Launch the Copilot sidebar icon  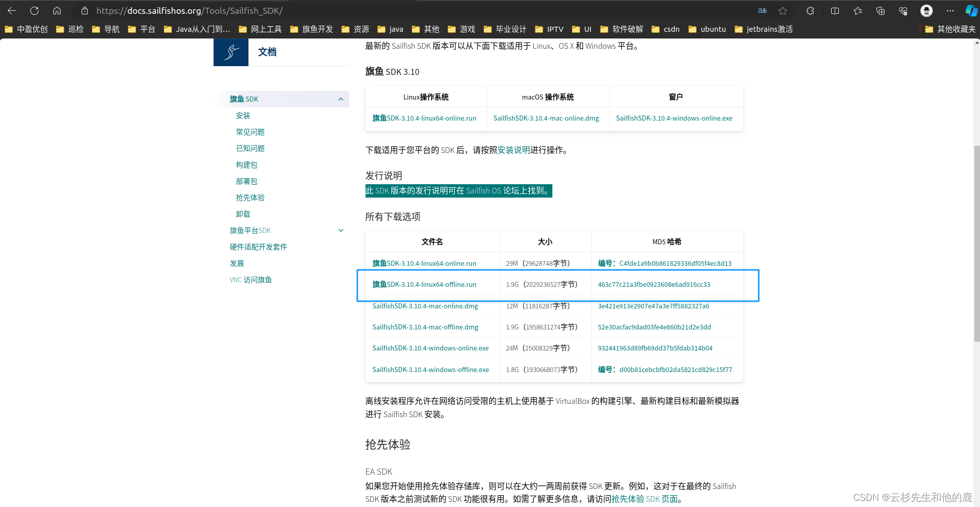[971, 11]
